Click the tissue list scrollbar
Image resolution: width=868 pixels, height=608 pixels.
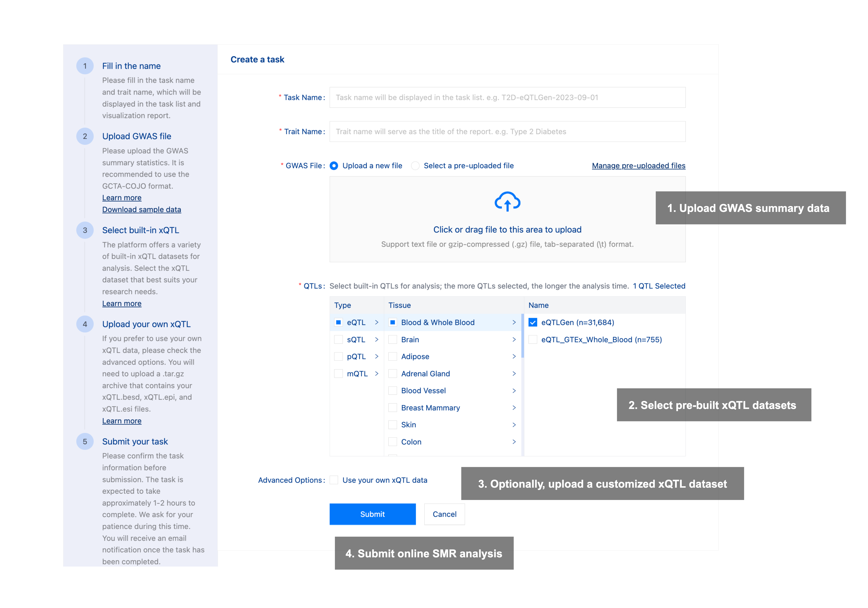point(522,336)
